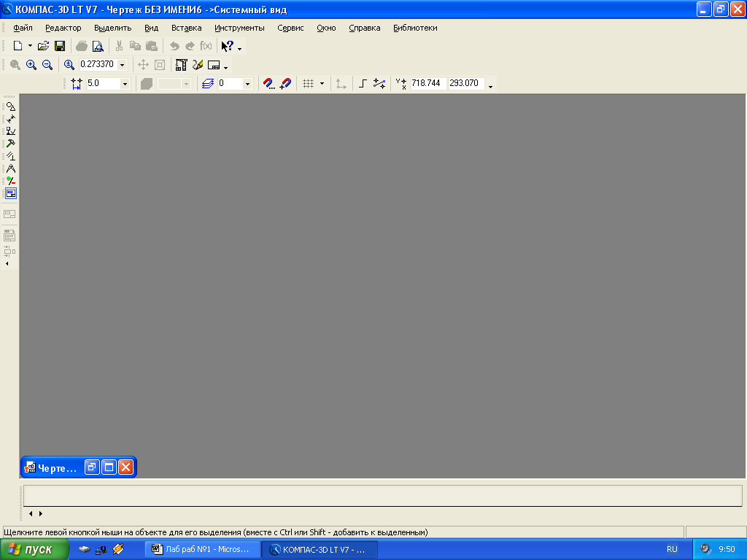Viewport: 747px width, 560px height.
Task: Open the grid options dropdown arrow
Action: click(322, 84)
